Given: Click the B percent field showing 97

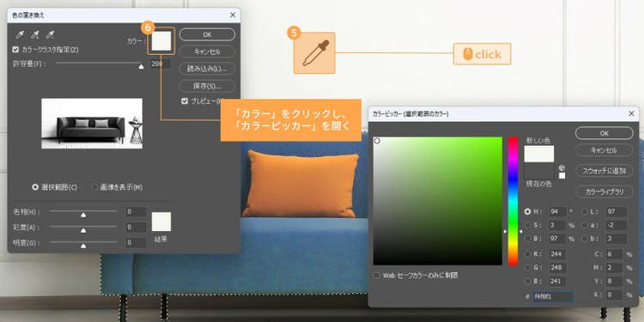Looking at the screenshot, I should coord(557,239).
